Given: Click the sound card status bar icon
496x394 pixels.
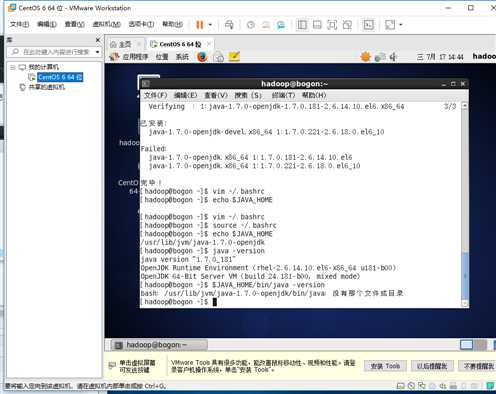Looking at the screenshot, I should 443,386.
